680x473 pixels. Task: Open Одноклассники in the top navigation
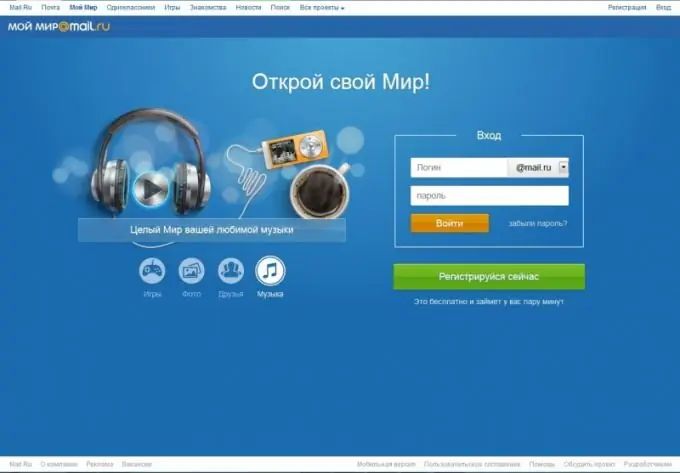click(x=131, y=7)
